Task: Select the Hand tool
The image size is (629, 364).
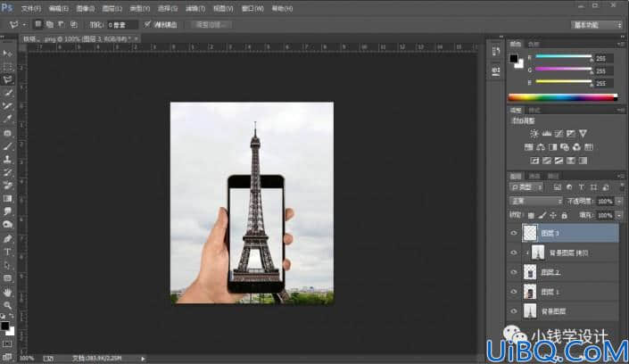Action: pyautogui.click(x=7, y=292)
